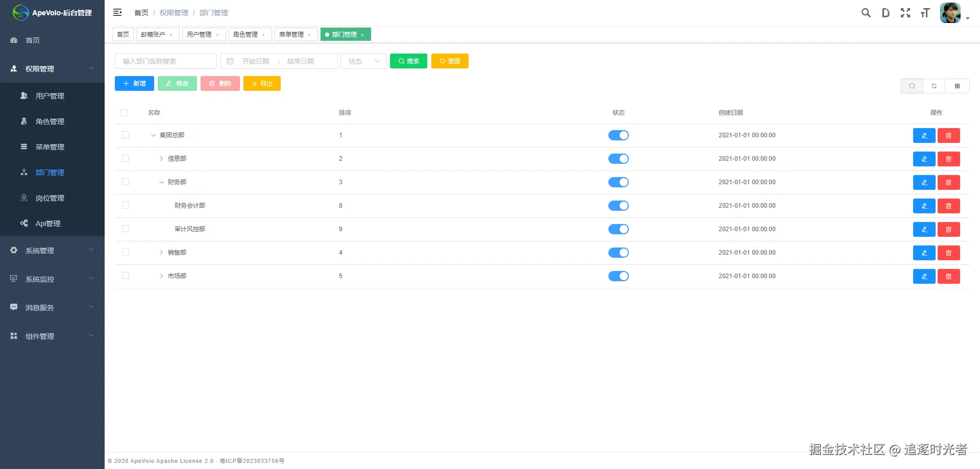Expand the 信息部 tree node
Screen dimensions: 980x469
click(161, 159)
